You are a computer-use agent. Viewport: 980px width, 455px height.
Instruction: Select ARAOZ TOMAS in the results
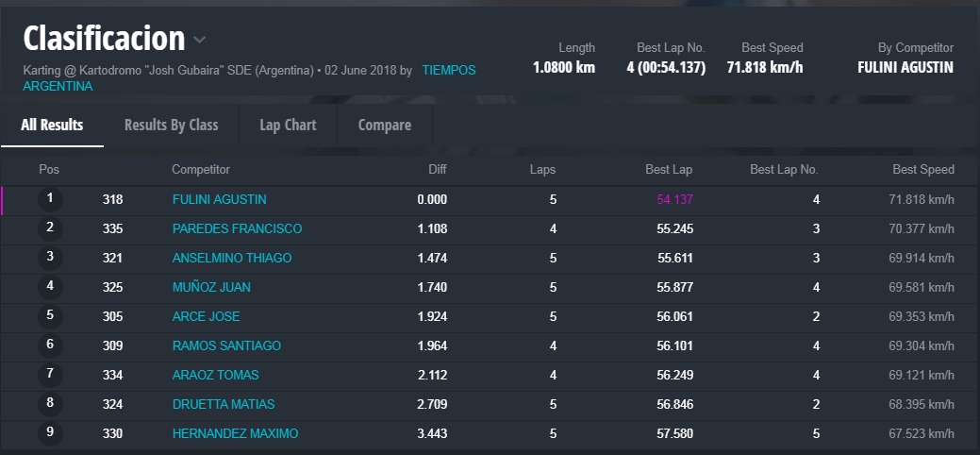coord(215,375)
